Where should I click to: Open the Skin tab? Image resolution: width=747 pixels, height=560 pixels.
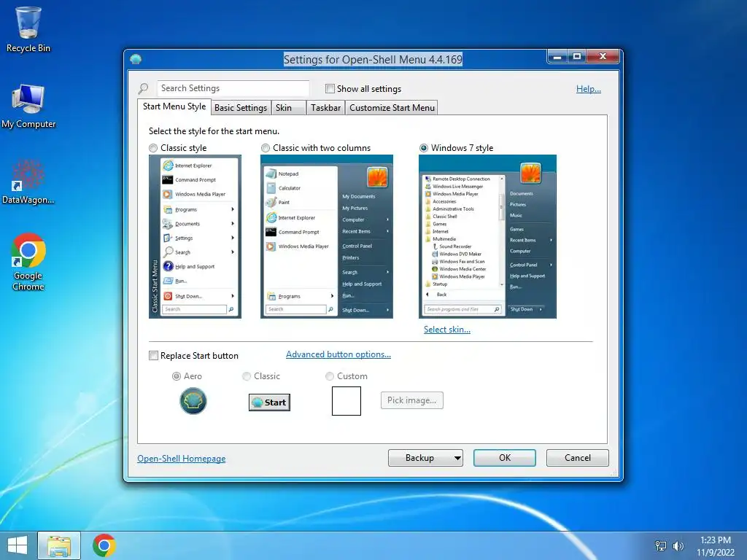[288, 108]
